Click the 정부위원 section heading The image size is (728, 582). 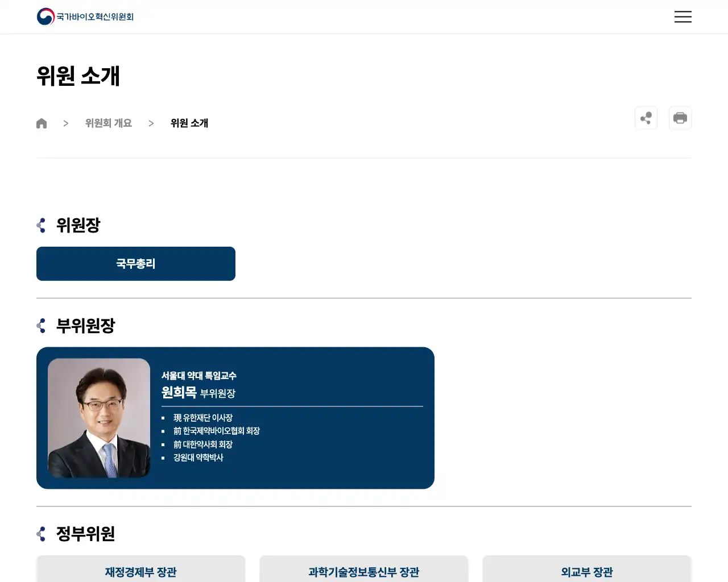(85, 534)
